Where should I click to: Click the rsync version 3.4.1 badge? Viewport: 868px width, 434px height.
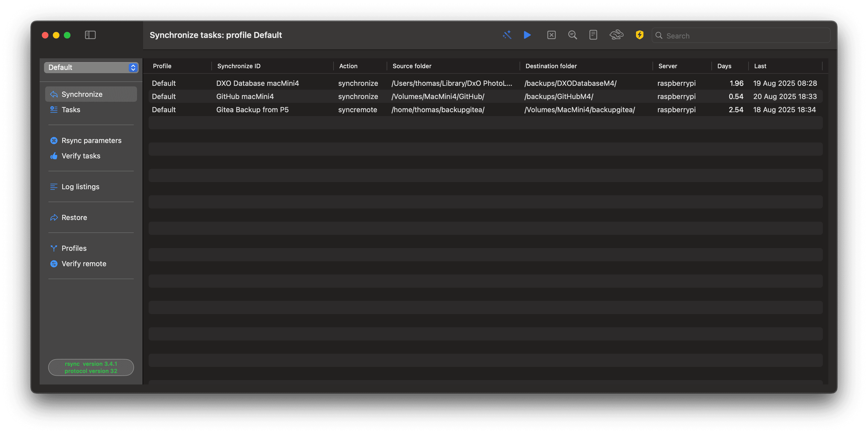pyautogui.click(x=91, y=367)
